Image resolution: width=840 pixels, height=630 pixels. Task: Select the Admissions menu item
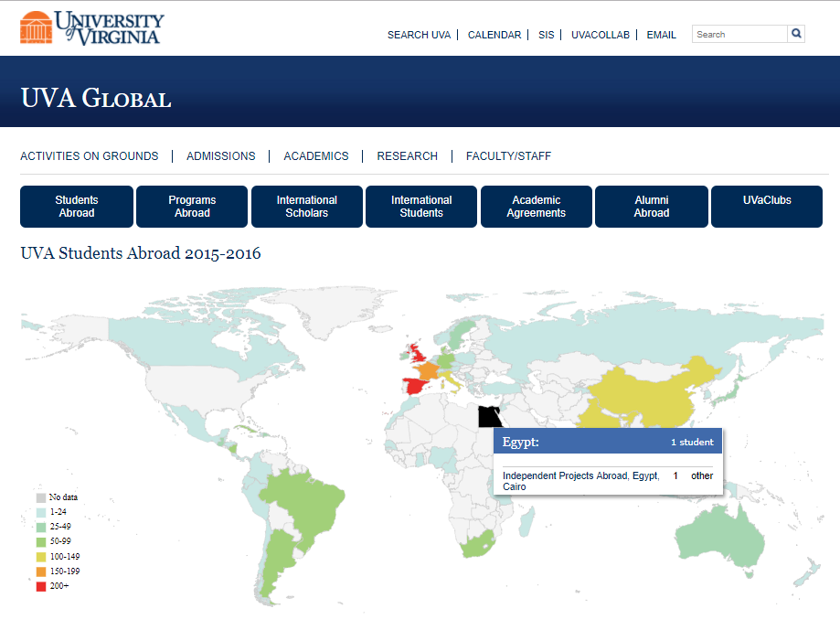point(221,156)
